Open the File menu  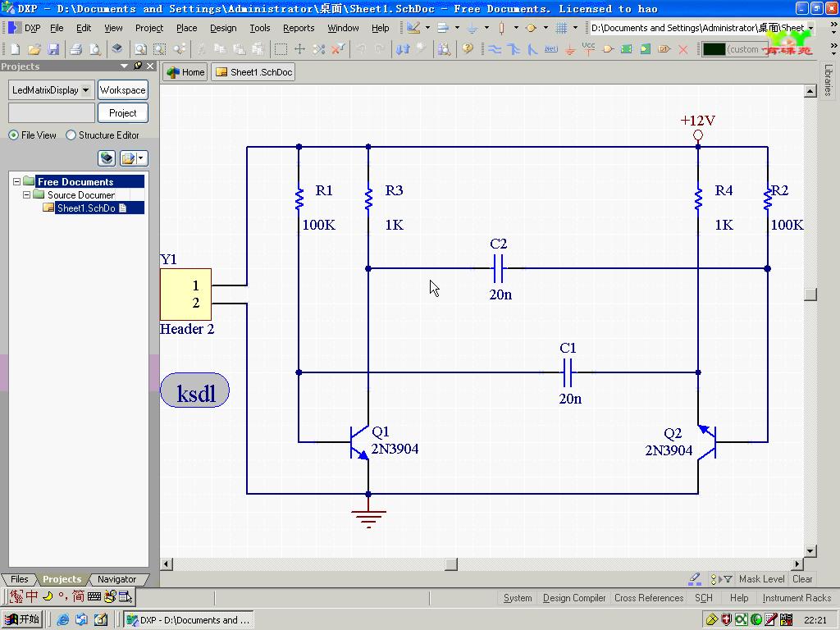pos(57,28)
